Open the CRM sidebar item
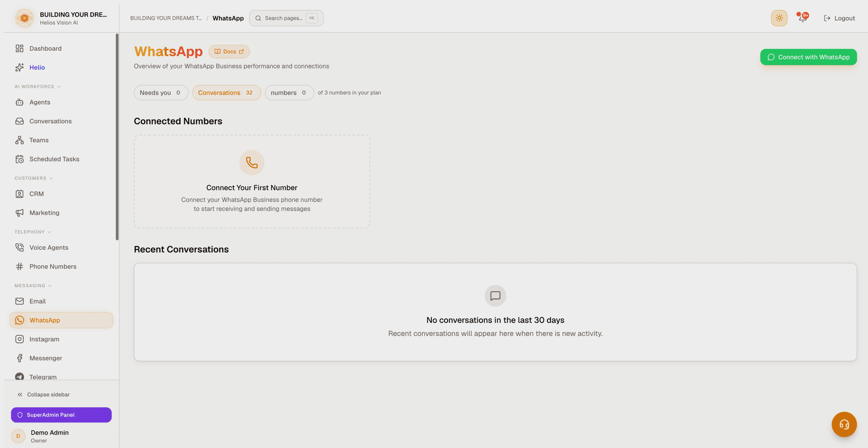 (61, 194)
